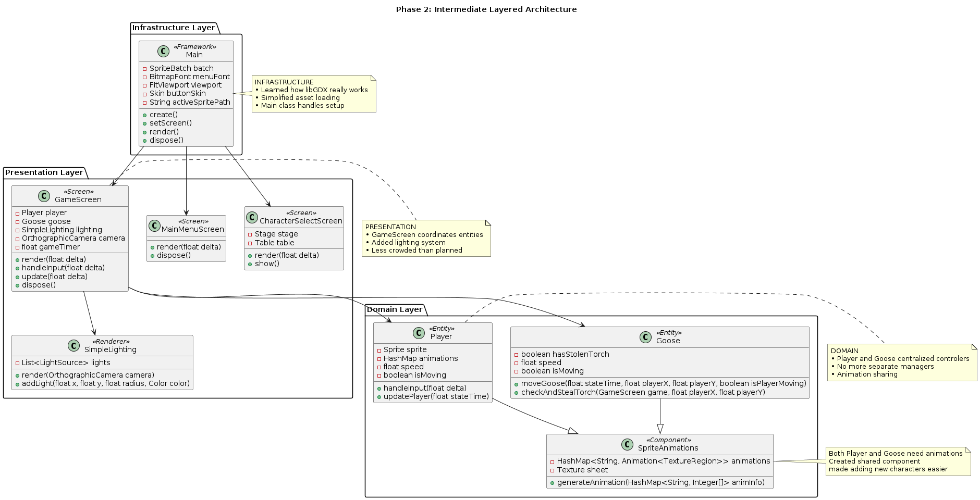Click the note about shared animation component
Image resolution: width=980 pixels, height=500 pixels.
(x=898, y=461)
